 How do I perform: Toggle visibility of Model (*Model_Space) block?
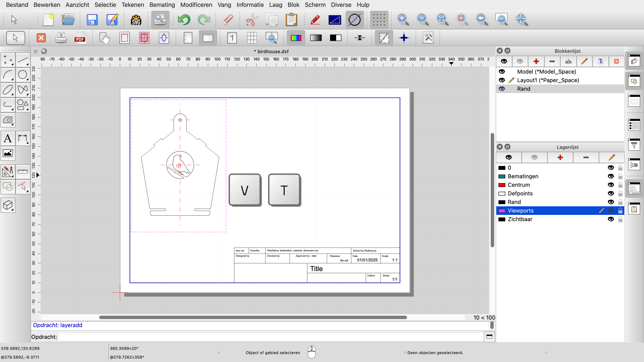pyautogui.click(x=502, y=72)
